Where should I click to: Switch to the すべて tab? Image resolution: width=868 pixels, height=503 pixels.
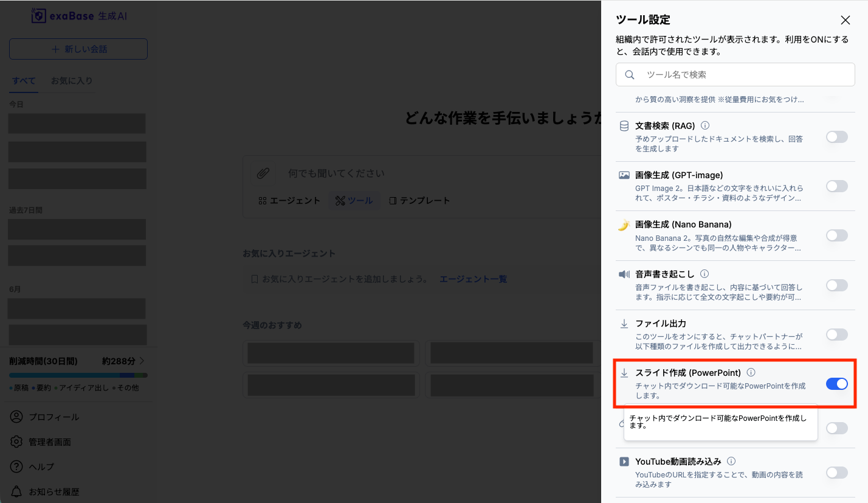[x=24, y=81]
